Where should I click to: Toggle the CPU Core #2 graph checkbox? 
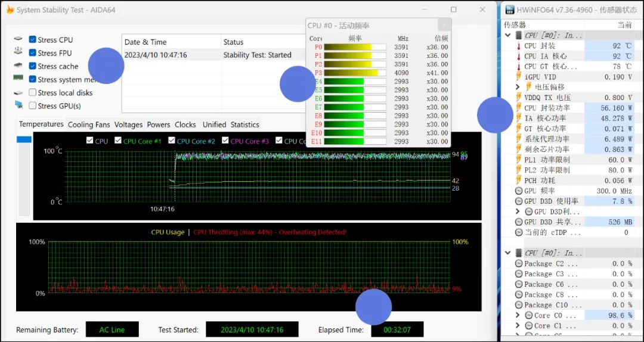pyautogui.click(x=172, y=141)
